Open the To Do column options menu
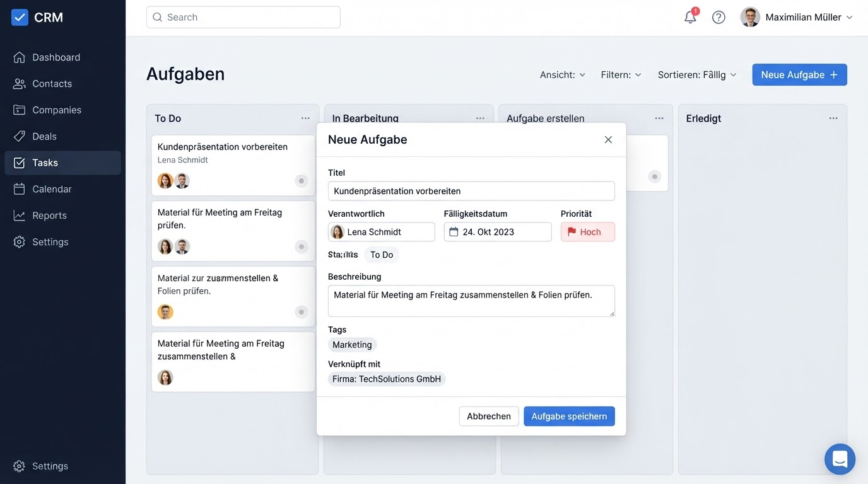This screenshot has width=868, height=484. coord(305,118)
